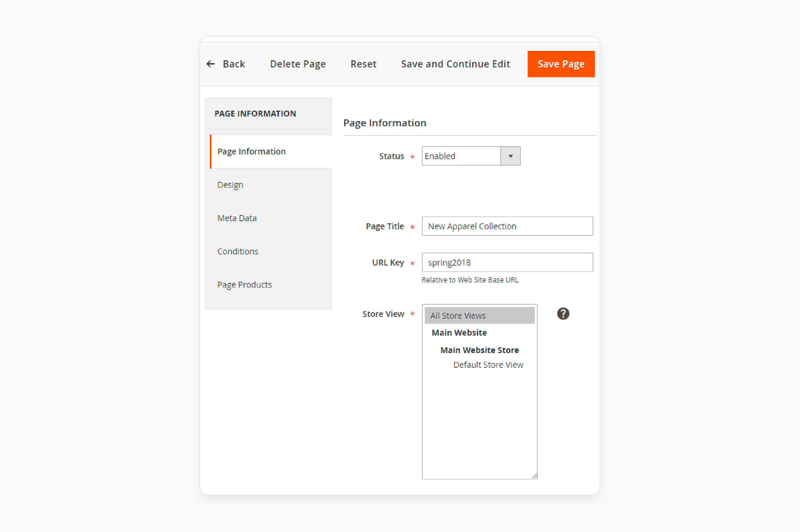This screenshot has height=532, width=800.
Task: Open the Store View help question mark
Action: (563, 314)
